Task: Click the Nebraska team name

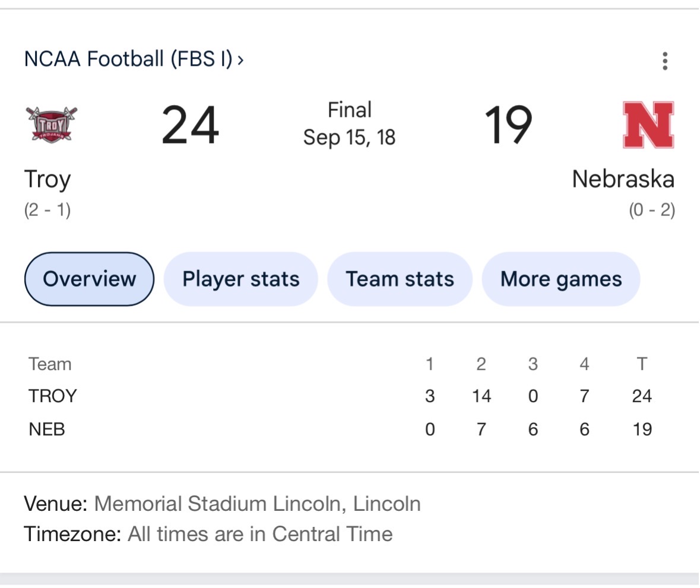Action: pos(623,179)
